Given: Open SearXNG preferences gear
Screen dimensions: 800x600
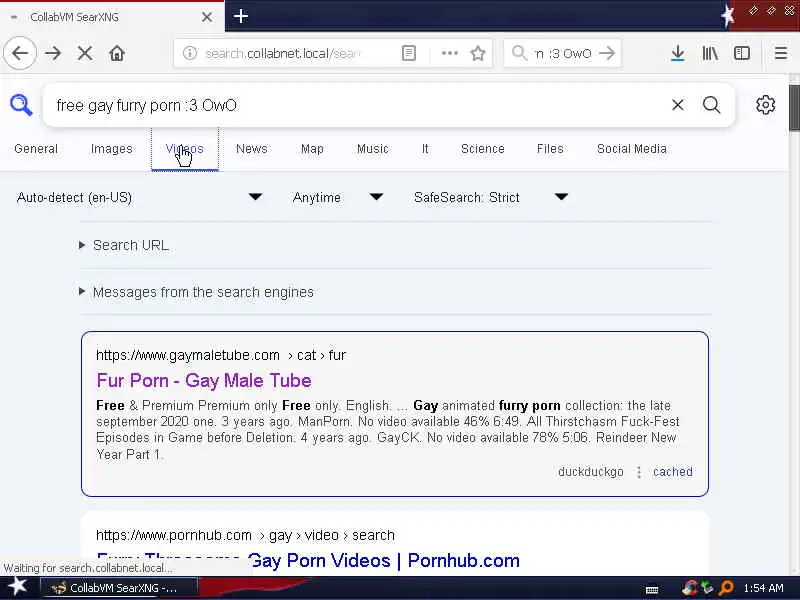Looking at the screenshot, I should [x=765, y=105].
